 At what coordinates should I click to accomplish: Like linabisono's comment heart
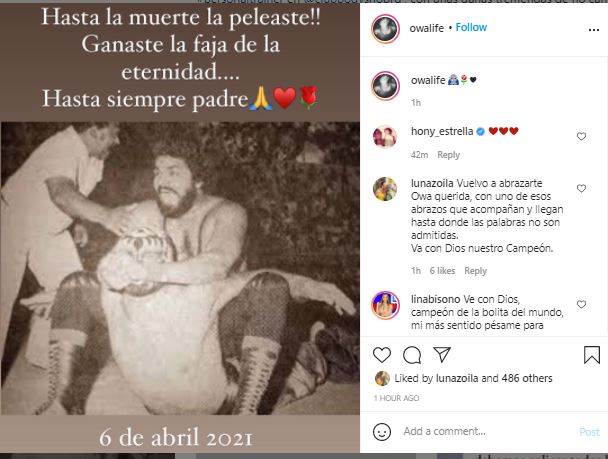[581, 304]
